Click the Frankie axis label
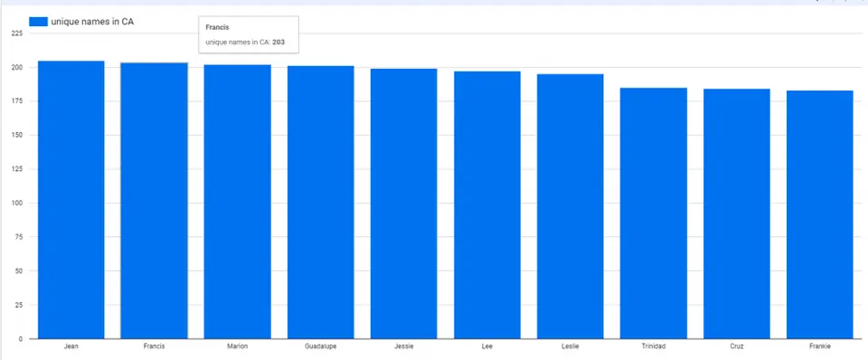Image resolution: width=868 pixels, height=360 pixels. (x=820, y=346)
